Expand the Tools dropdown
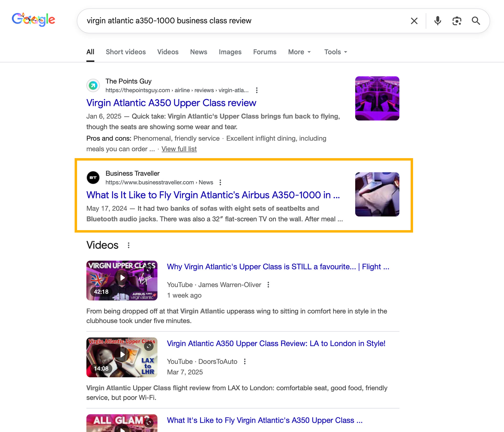This screenshot has height=432, width=504. click(x=335, y=52)
